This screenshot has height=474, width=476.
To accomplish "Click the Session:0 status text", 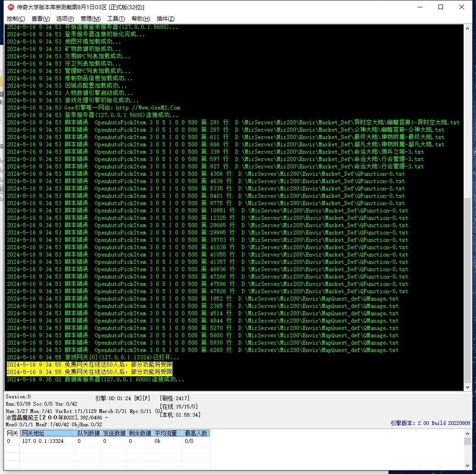I will [18, 396].
